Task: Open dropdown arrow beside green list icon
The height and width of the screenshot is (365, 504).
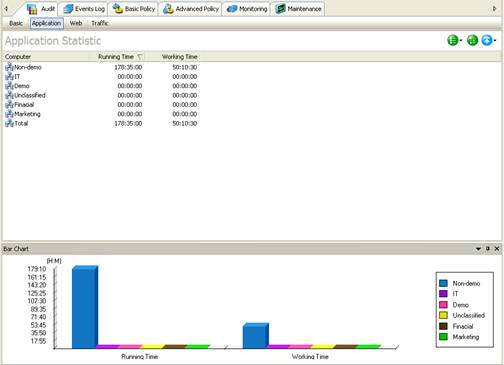Action: pos(461,41)
